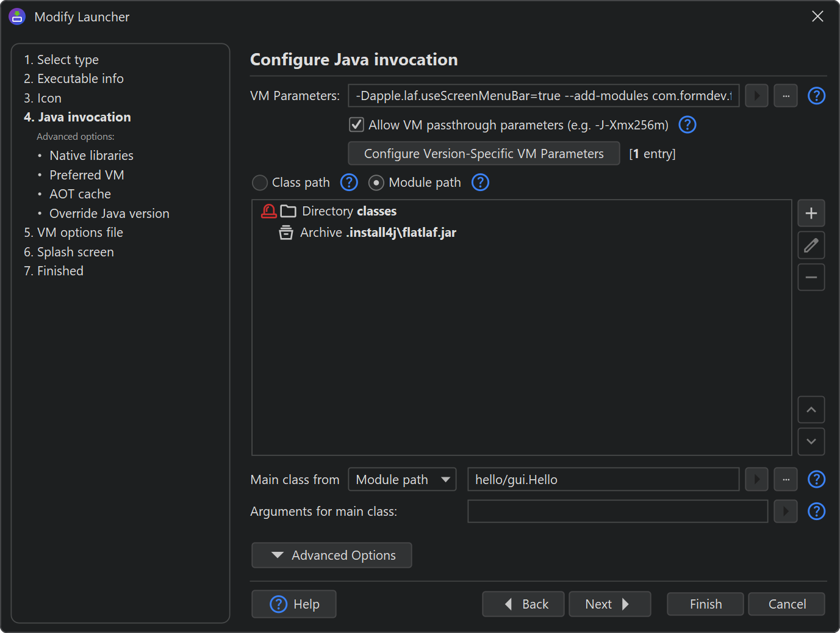Click the Help button
The height and width of the screenshot is (633, 840).
[x=294, y=604]
